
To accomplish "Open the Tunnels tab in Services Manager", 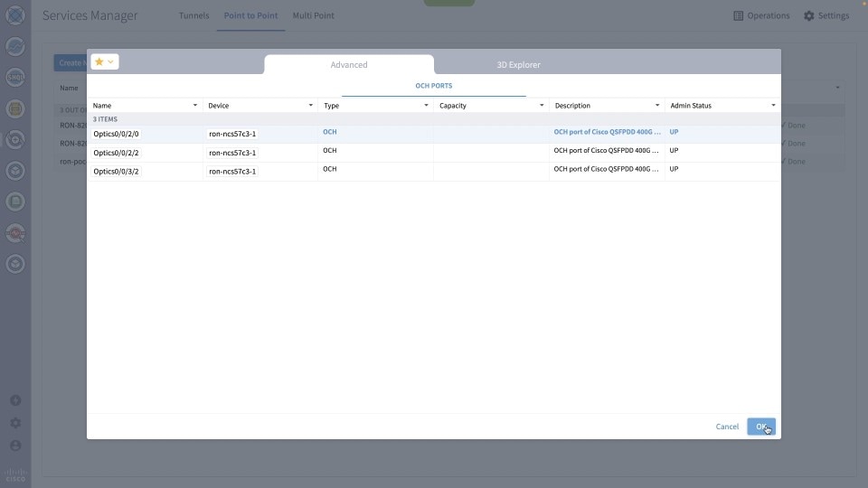I will 193,15.
